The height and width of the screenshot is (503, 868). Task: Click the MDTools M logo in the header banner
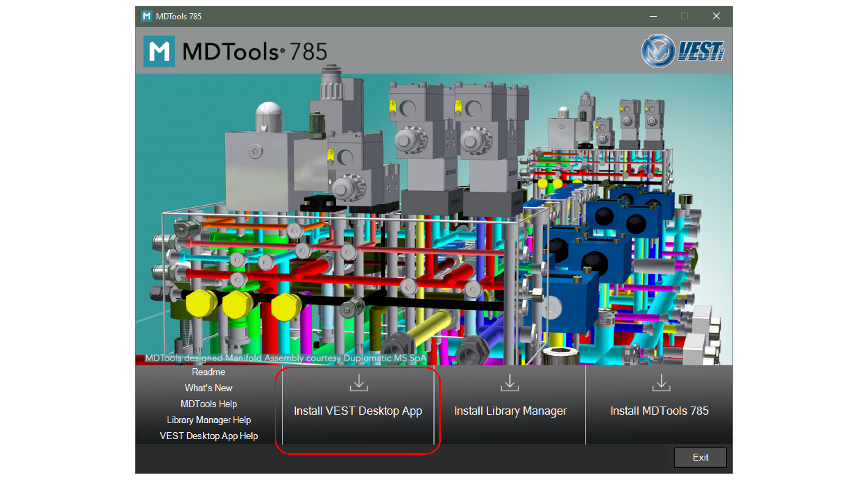click(159, 51)
